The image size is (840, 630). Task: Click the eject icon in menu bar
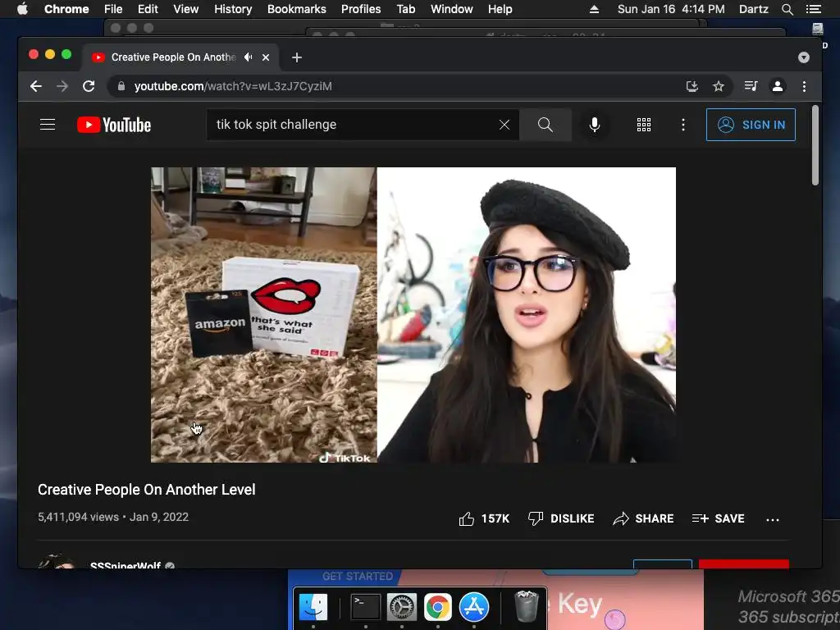click(x=594, y=9)
